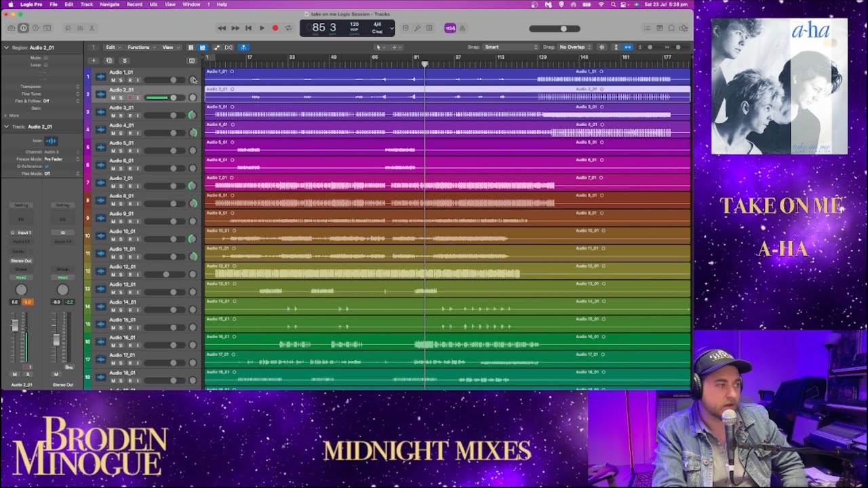The height and width of the screenshot is (488, 868).
Task: Show the Automation toggle icon
Action: coord(217,47)
